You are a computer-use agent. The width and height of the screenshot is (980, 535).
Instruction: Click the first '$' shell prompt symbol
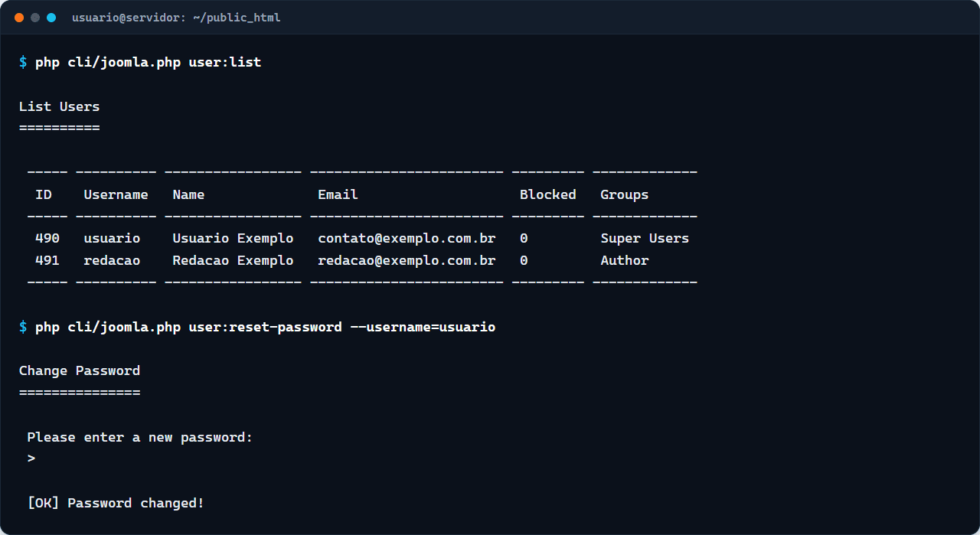point(23,62)
